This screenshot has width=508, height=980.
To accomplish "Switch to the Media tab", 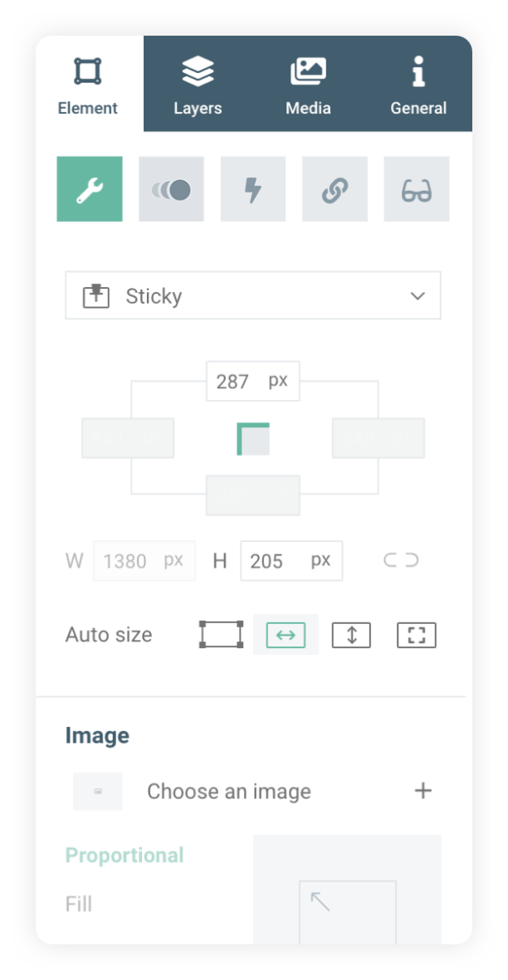I will (308, 85).
